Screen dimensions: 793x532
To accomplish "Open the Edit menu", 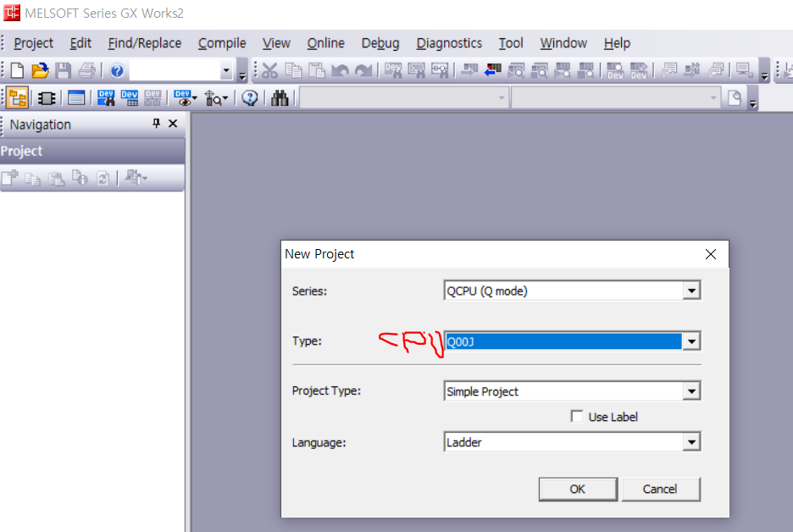I will (x=80, y=43).
